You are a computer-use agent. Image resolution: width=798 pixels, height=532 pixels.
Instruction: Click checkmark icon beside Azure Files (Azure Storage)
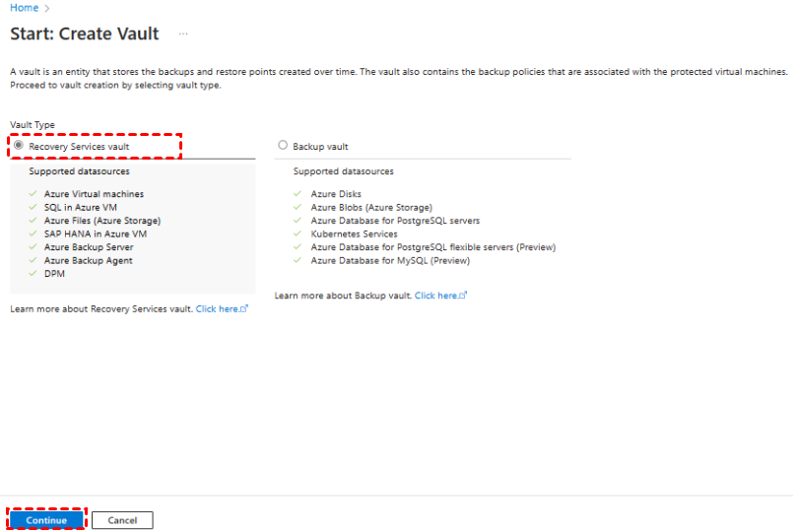(x=33, y=221)
